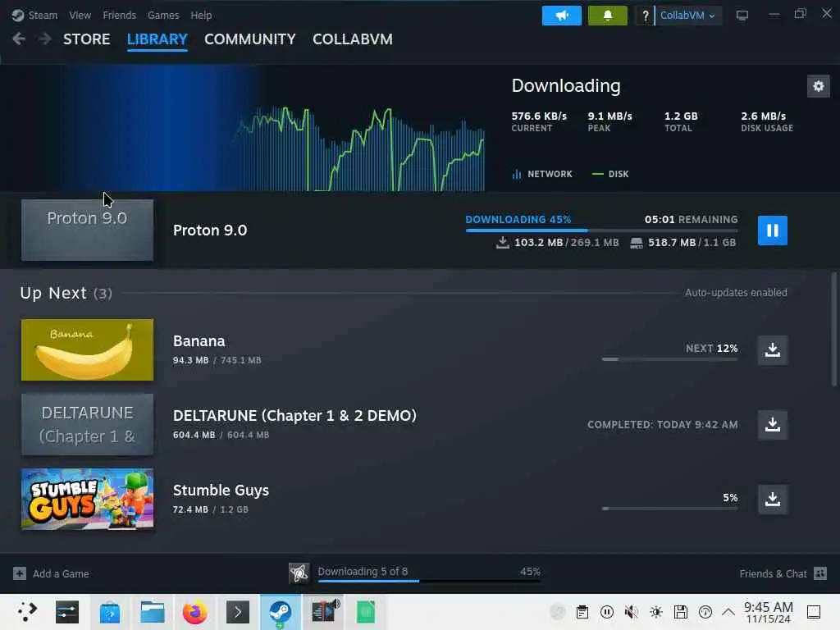Screen dimensions: 840x630
Task: Click the Steam taskbar icon
Action: (281, 612)
